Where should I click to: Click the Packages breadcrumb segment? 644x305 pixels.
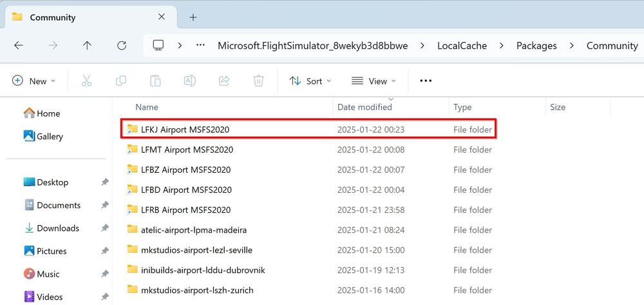(x=536, y=46)
